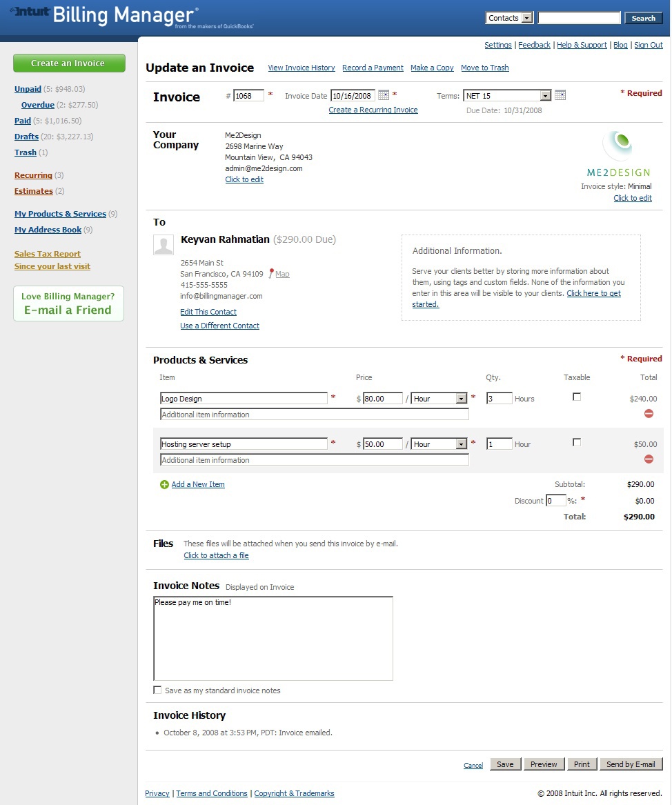
Task: Toggle Taxable for Hosting server setup
Action: 577,443
